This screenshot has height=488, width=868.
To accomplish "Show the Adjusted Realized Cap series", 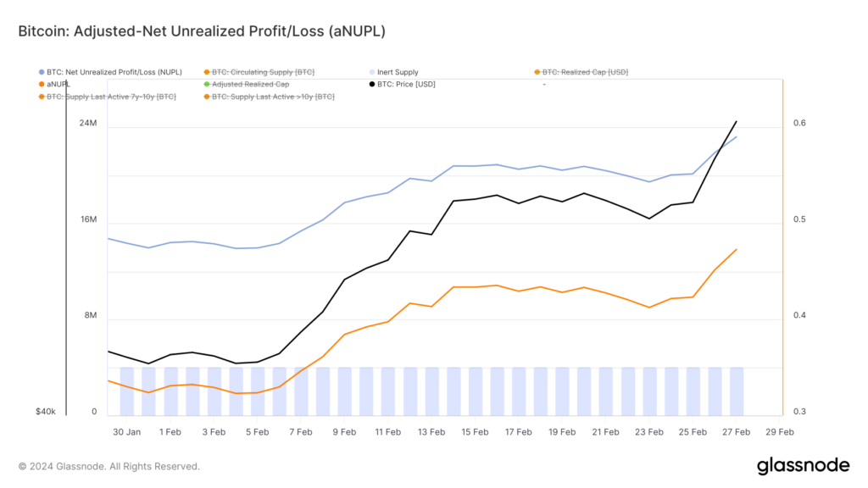I will click(x=247, y=84).
